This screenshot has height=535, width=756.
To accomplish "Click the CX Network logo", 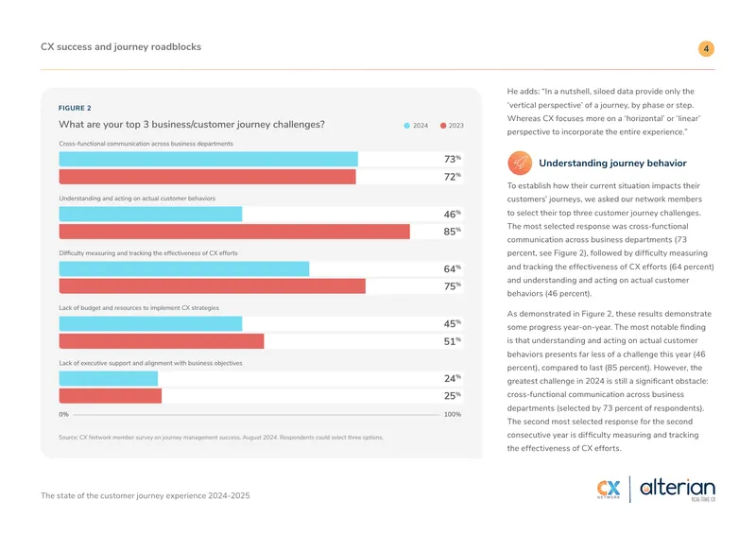I will [x=609, y=489].
